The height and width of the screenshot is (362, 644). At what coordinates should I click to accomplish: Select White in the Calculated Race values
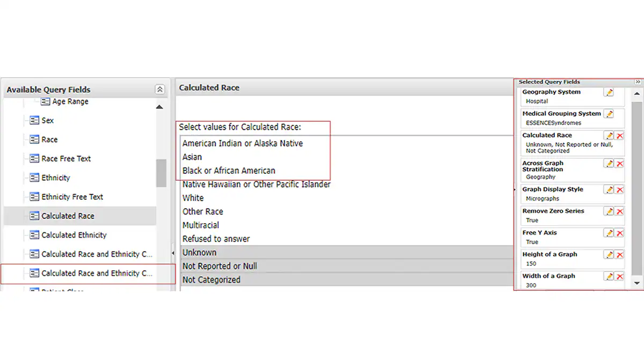click(193, 197)
